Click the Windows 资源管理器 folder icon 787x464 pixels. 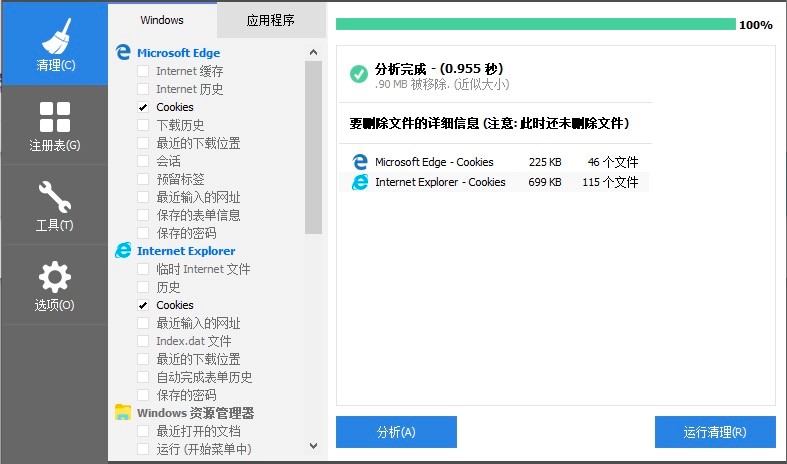pos(123,412)
